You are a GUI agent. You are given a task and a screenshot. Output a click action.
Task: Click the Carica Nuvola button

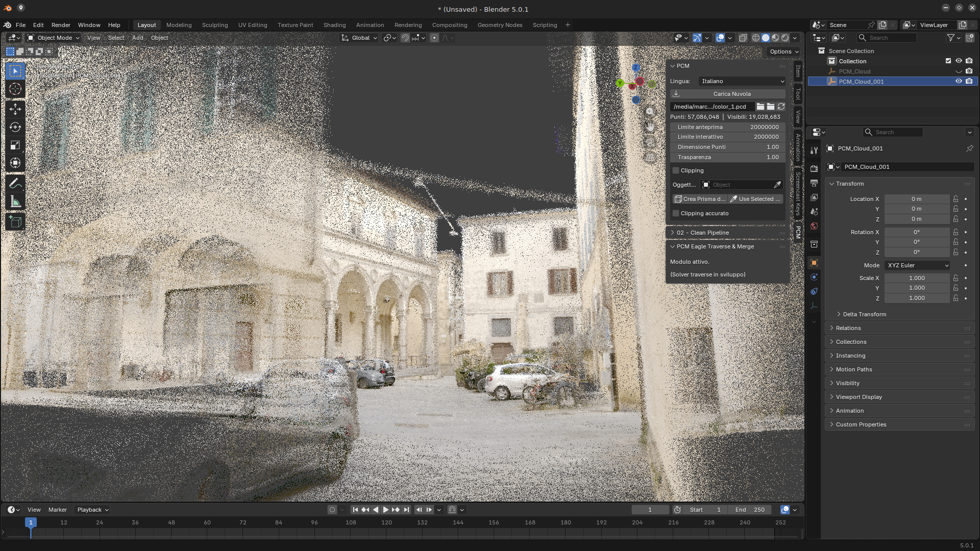[727, 94]
